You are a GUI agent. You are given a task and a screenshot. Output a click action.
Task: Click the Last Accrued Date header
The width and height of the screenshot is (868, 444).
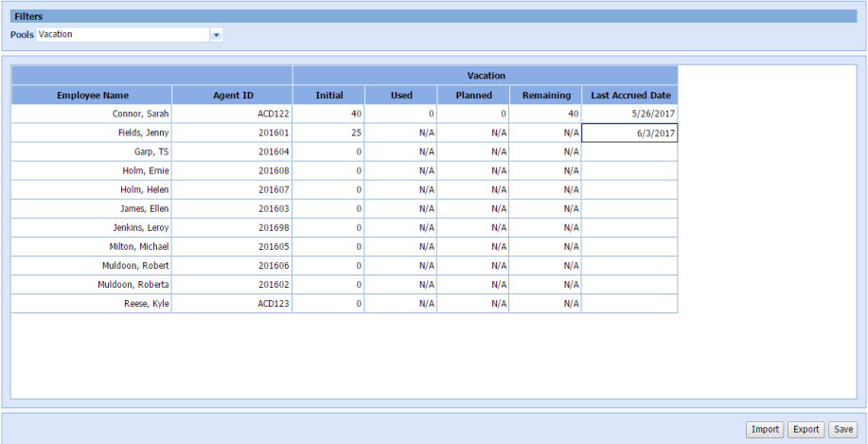629,95
